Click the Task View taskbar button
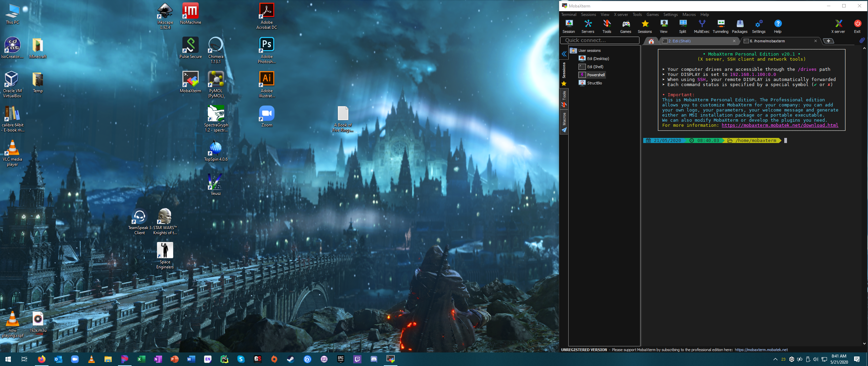Viewport: 868px width, 366px height. tap(24, 359)
